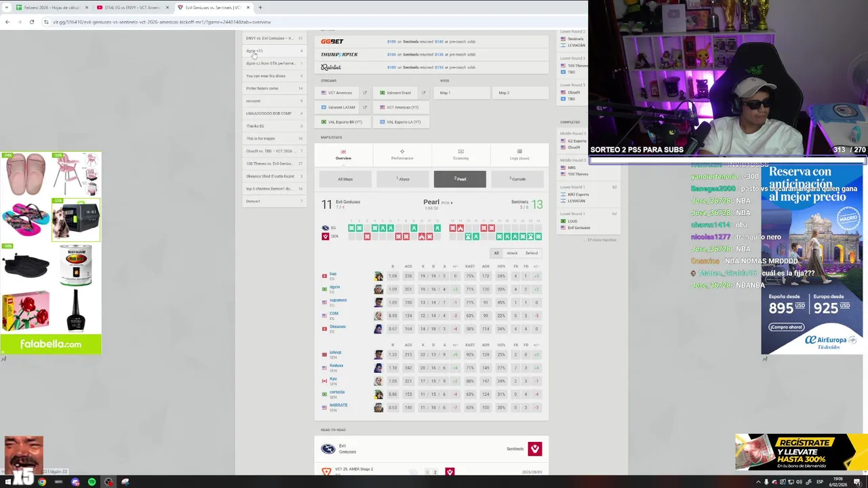Open player N4RRATE's profile link
Viewport: 868px width, 488px height.
tap(338, 405)
